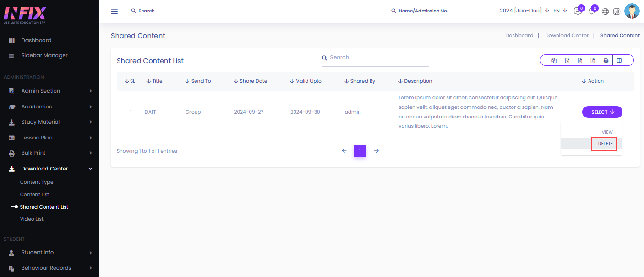Open the chat messages icon
This screenshot has height=277, width=644.
(x=578, y=11)
